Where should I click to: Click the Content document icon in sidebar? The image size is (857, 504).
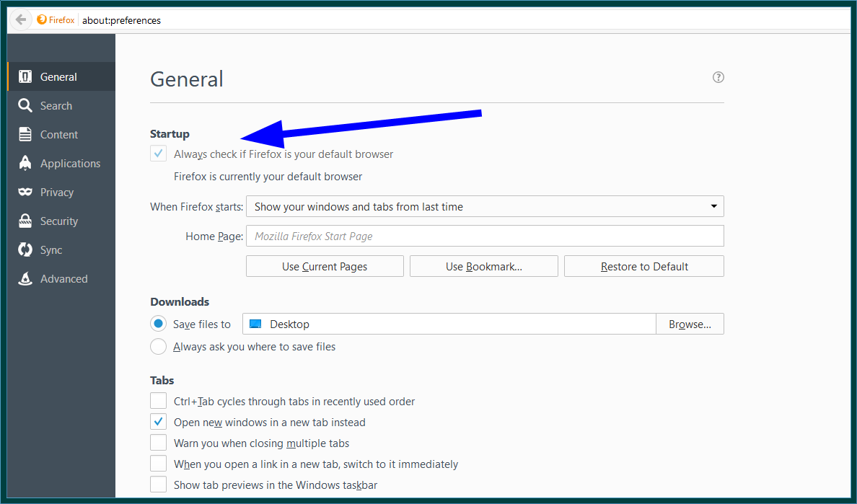click(25, 134)
